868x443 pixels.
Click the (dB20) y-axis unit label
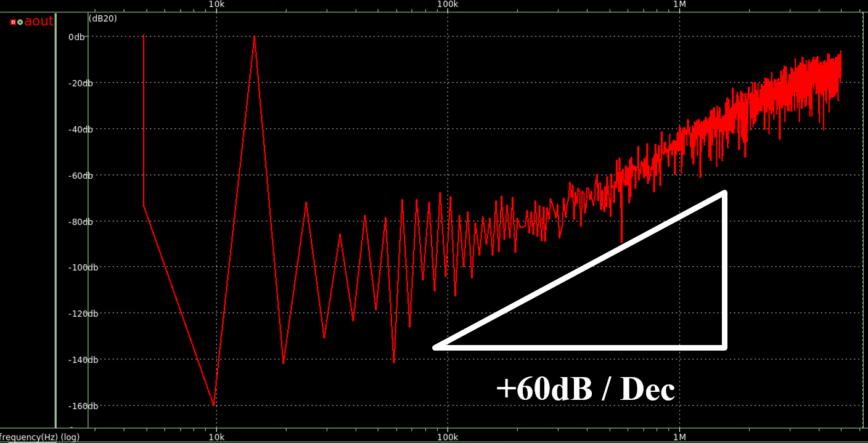point(103,18)
